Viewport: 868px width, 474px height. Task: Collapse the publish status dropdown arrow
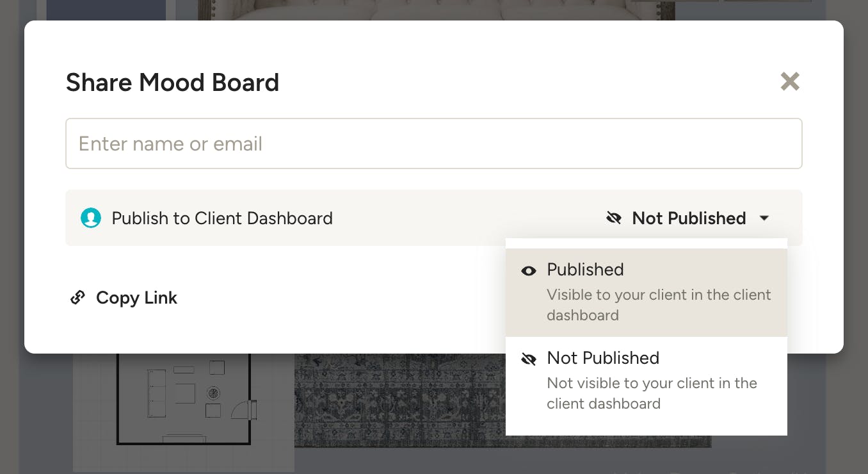764,218
